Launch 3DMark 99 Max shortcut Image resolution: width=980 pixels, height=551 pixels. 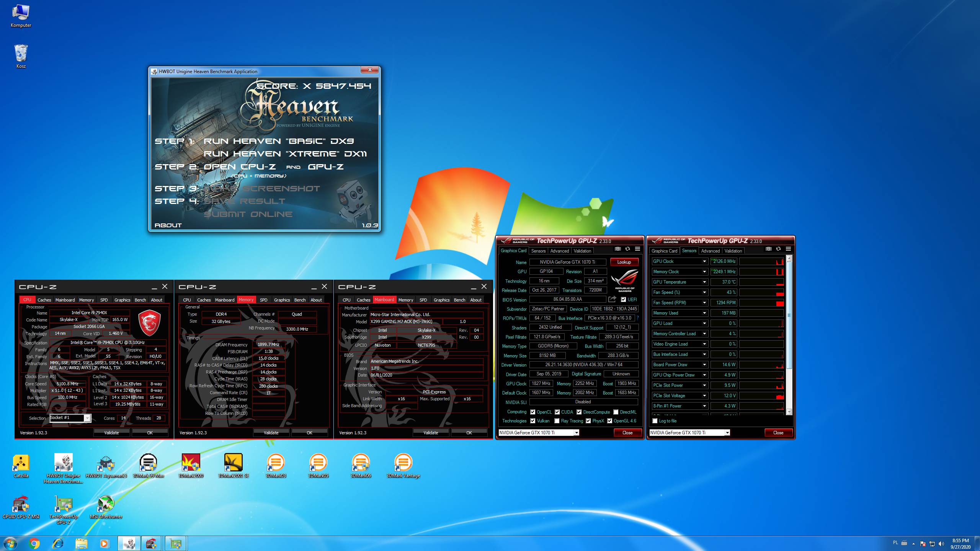click(149, 466)
